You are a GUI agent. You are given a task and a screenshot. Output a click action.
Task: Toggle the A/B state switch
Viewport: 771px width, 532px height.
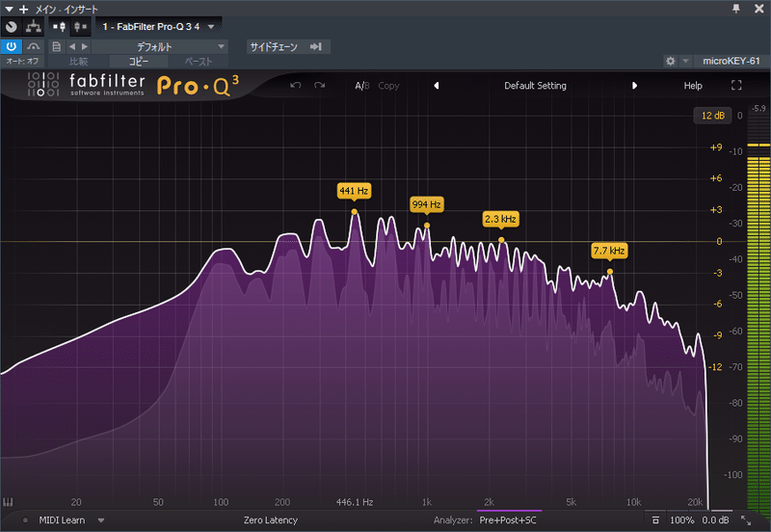click(362, 86)
